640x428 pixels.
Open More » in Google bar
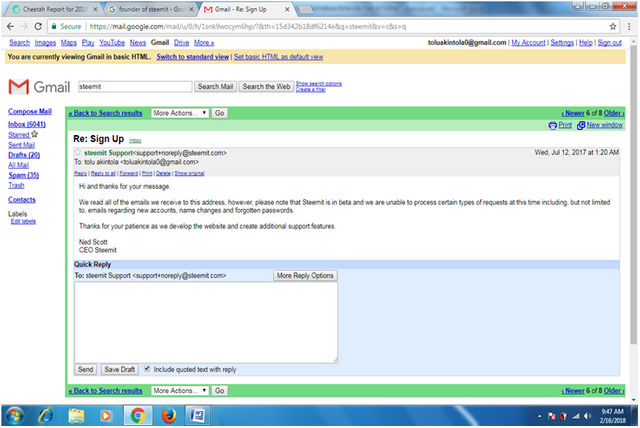[x=204, y=43]
